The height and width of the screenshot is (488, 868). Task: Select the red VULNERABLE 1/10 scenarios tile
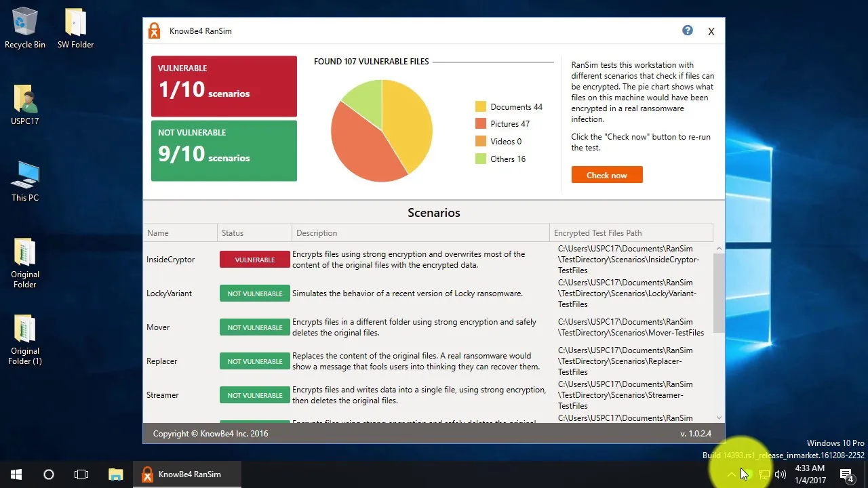(224, 86)
